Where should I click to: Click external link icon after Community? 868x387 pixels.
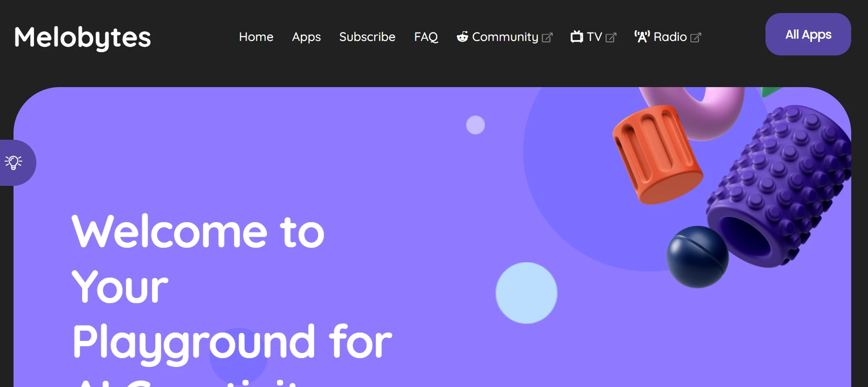[547, 38]
